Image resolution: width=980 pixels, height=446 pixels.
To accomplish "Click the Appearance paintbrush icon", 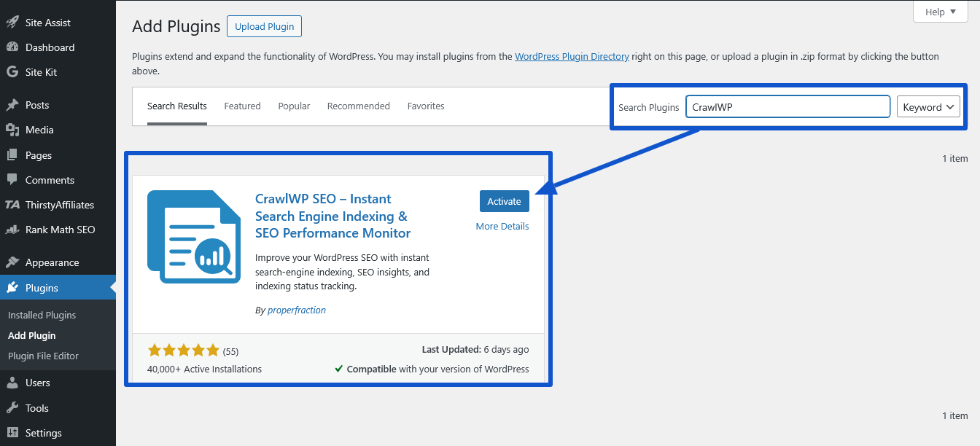I will (12, 262).
